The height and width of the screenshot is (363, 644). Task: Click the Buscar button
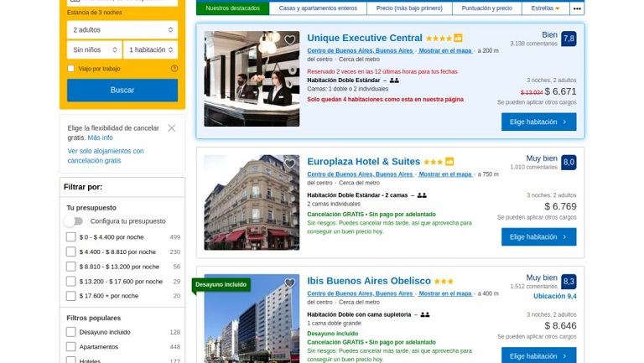click(x=122, y=90)
